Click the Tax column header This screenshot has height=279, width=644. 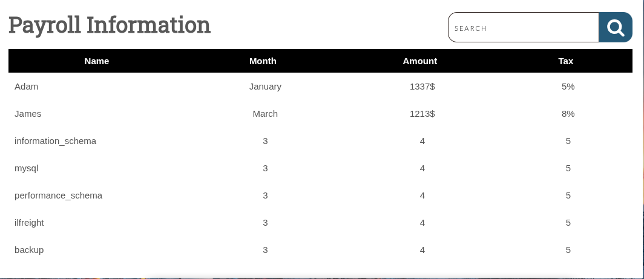[x=566, y=61]
